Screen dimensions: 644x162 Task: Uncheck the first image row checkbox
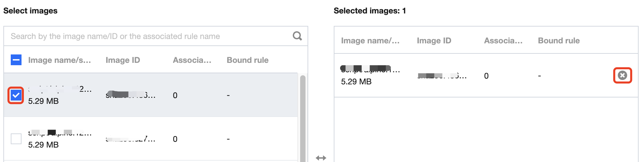click(16, 95)
